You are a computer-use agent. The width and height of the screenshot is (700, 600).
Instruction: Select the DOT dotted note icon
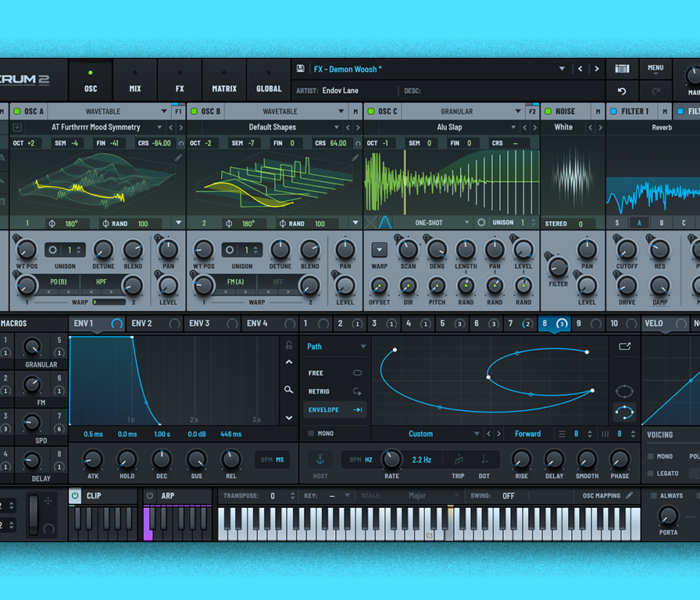coord(484,459)
